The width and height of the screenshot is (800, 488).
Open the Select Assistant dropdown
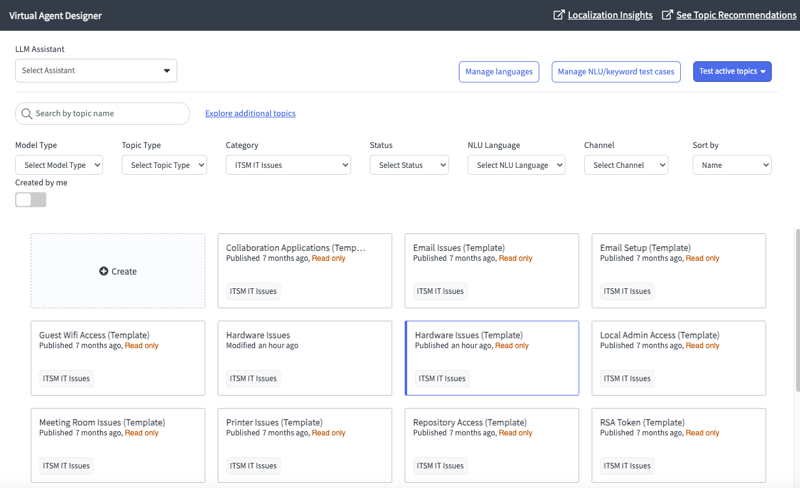96,70
